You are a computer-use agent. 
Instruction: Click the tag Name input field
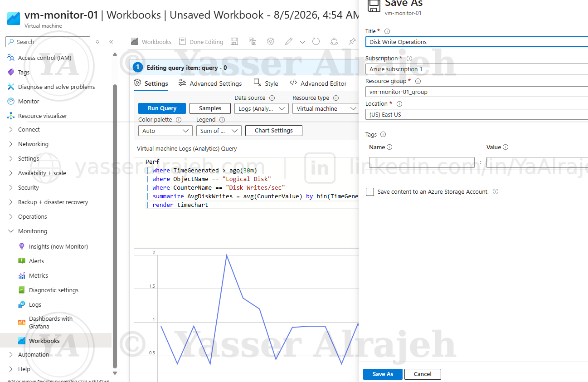click(x=422, y=162)
